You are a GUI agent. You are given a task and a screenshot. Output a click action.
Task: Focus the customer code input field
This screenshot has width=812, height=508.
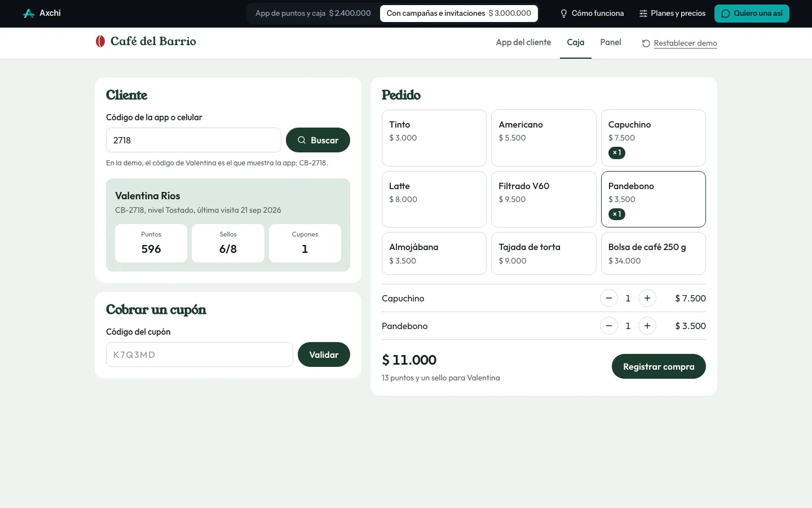(193, 140)
